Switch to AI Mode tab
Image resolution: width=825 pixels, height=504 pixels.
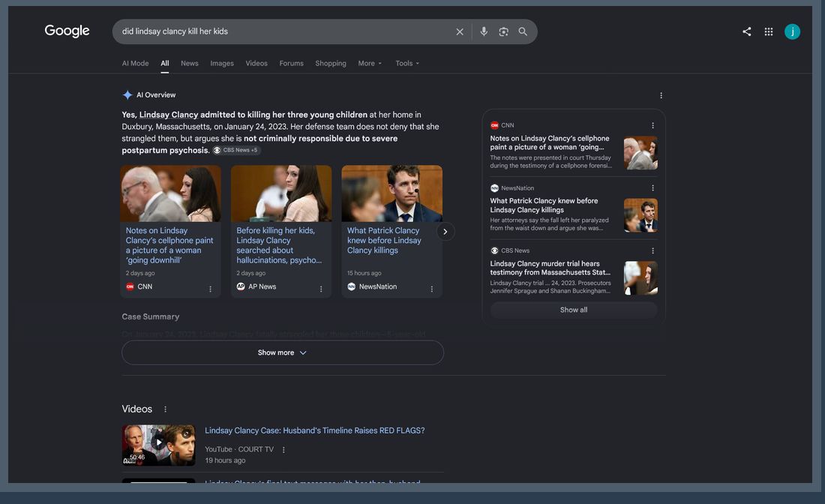135,63
